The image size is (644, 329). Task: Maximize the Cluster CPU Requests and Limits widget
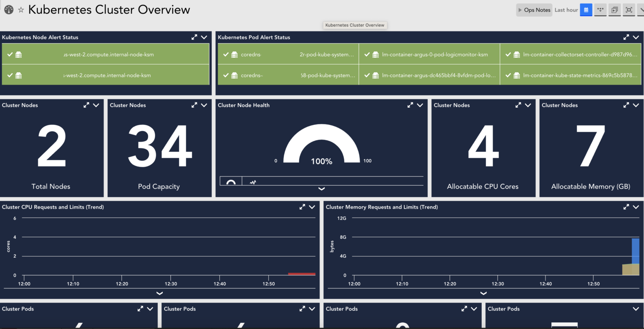[x=302, y=207]
